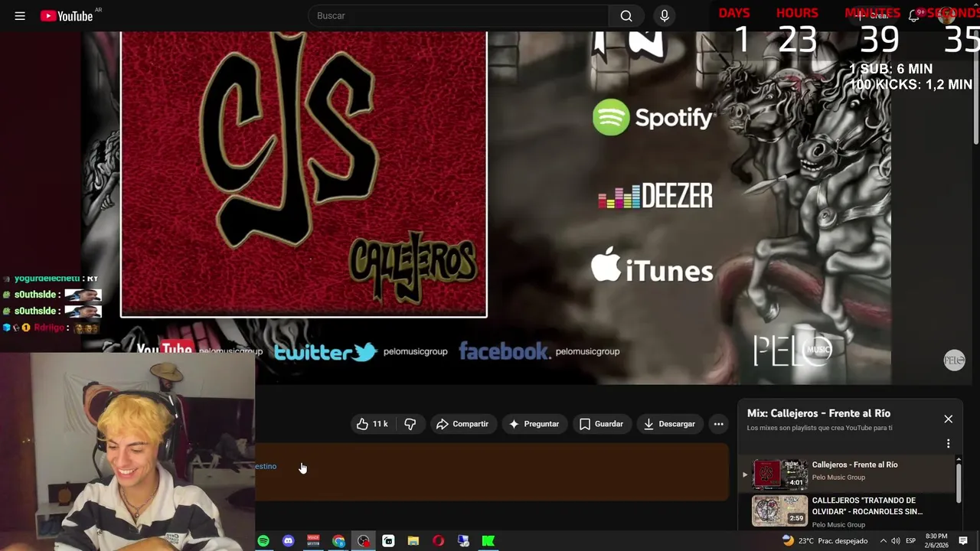
Task: Open Spotify from the taskbar
Action: point(263,541)
